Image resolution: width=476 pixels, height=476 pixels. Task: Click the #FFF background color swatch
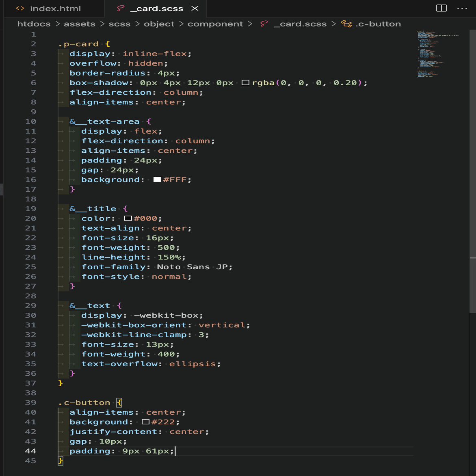click(x=157, y=180)
